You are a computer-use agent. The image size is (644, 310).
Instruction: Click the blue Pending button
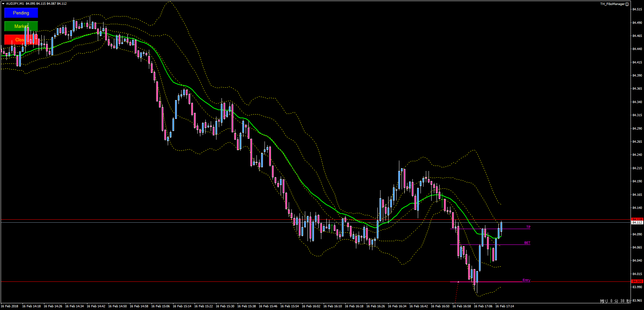(x=21, y=13)
